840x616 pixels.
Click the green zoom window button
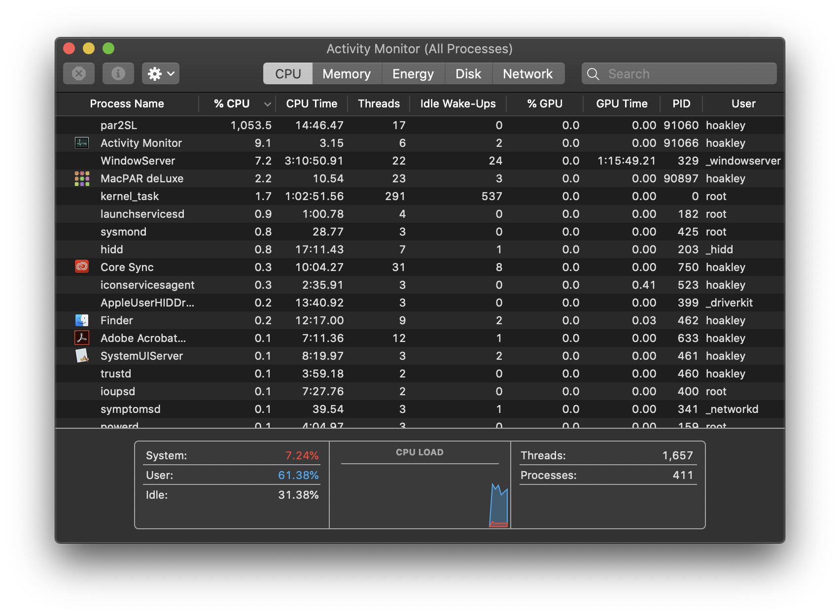click(x=108, y=48)
